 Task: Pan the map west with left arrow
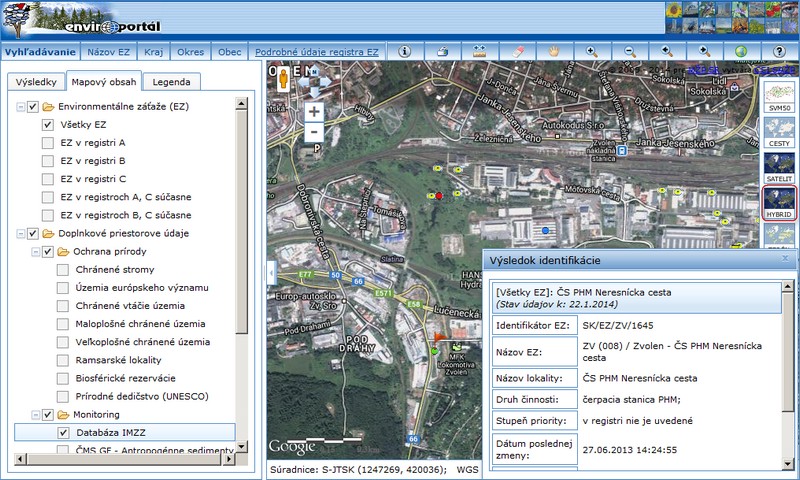pyautogui.click(x=303, y=82)
